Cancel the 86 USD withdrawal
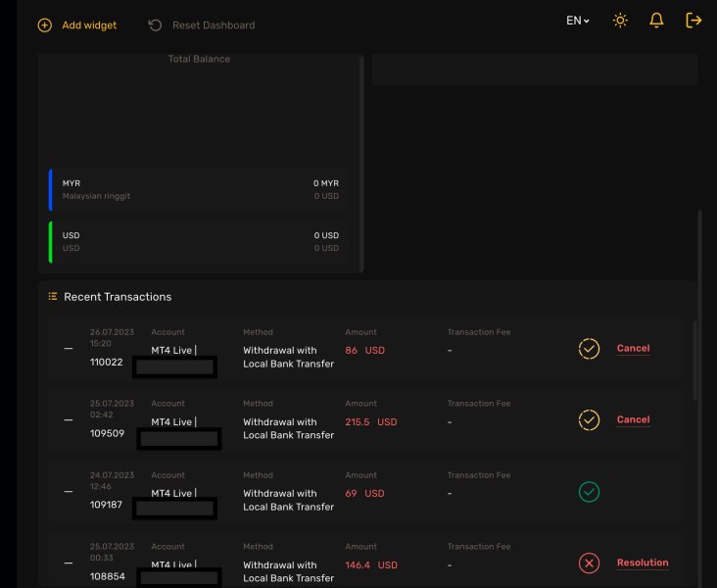717x588 pixels. click(633, 349)
